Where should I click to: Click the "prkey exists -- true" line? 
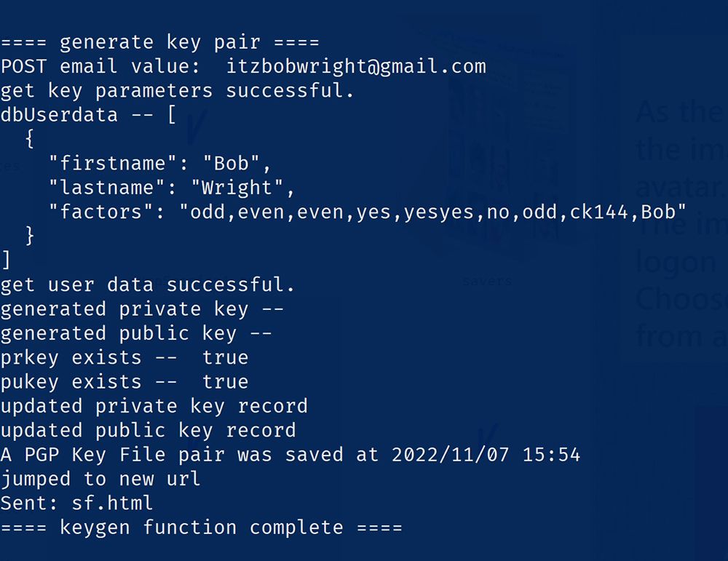[124, 357]
